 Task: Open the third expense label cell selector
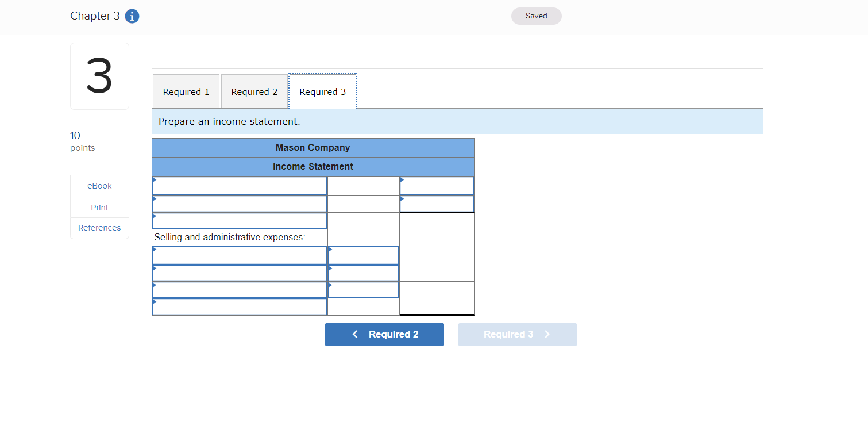coord(240,289)
